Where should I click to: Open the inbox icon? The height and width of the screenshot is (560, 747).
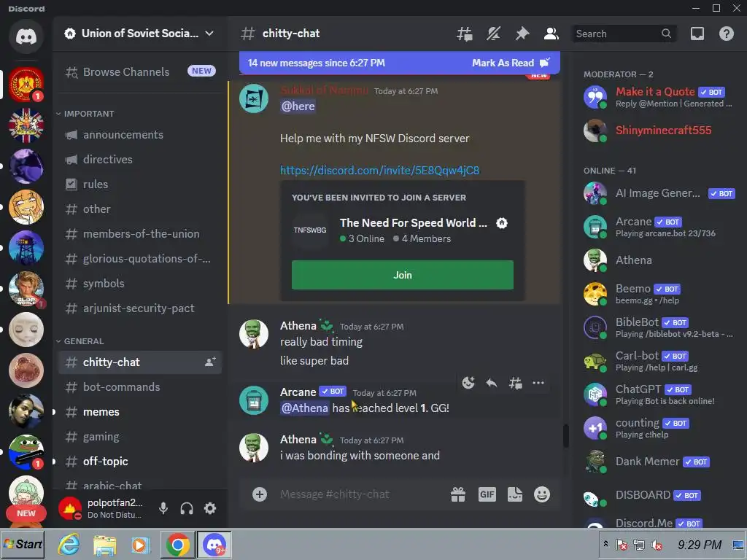(x=697, y=34)
